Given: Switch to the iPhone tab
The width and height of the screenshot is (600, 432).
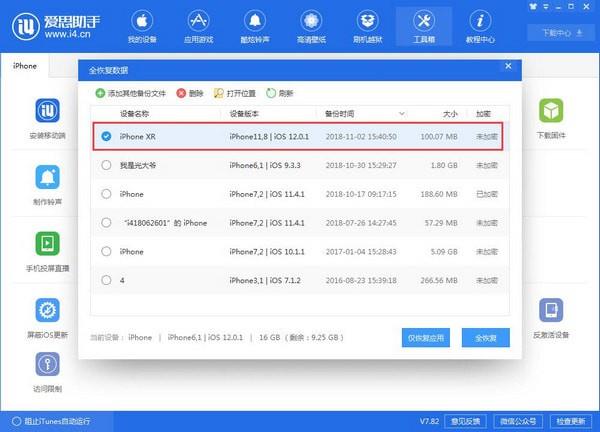Looking at the screenshot, I should tap(25, 66).
